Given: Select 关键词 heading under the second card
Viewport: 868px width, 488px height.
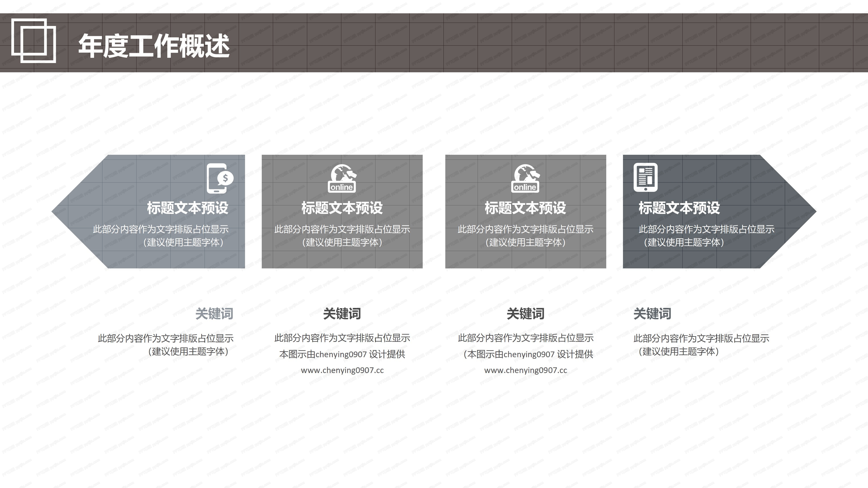Looking at the screenshot, I should pos(342,314).
